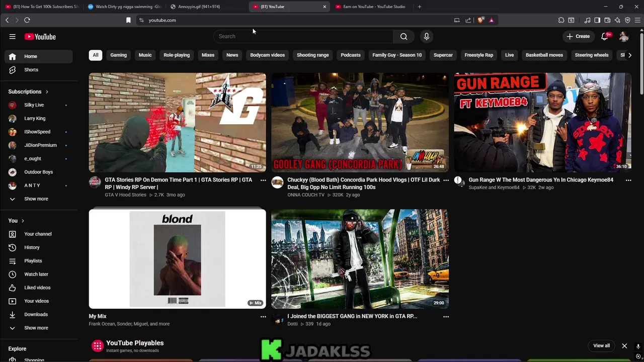Advance filter chips with right arrow
Viewport: 644px width, 362px height.
pyautogui.click(x=629, y=55)
